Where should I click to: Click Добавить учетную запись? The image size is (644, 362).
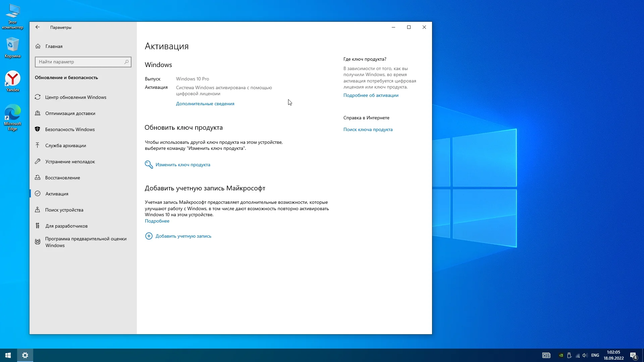183,236
